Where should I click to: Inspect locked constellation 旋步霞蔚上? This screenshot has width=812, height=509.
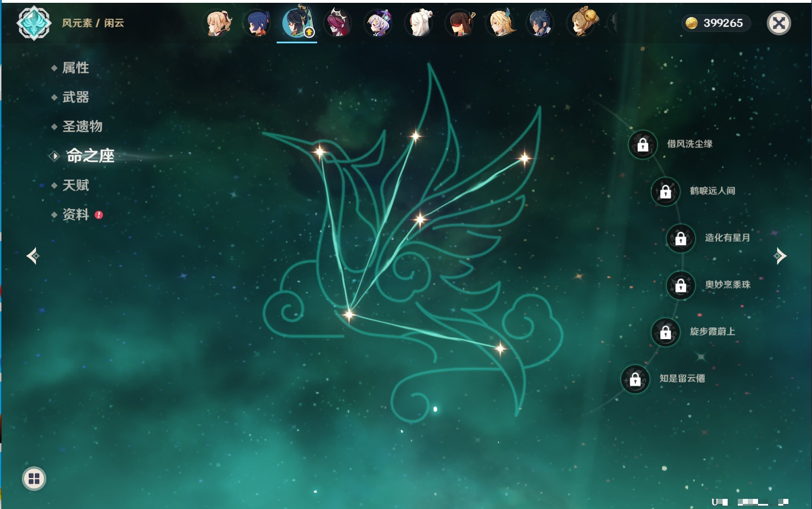665,332
